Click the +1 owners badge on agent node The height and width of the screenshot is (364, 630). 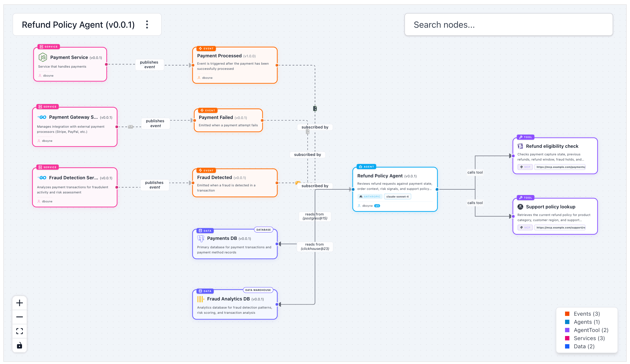pyautogui.click(x=377, y=206)
